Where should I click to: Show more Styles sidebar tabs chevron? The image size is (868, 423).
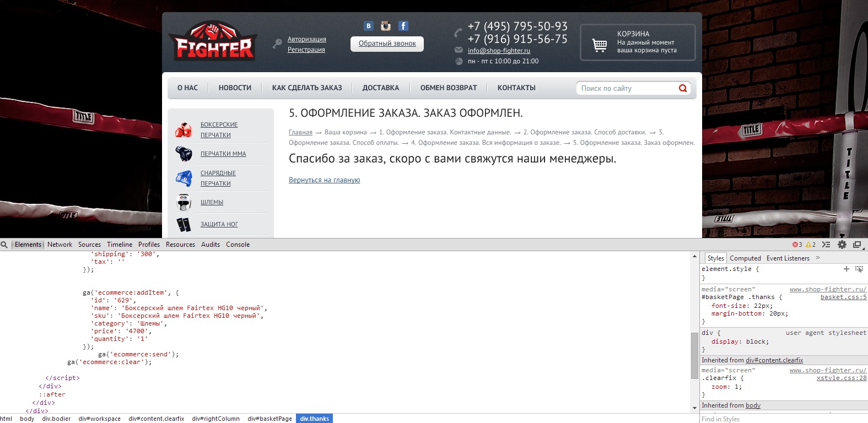(x=818, y=258)
